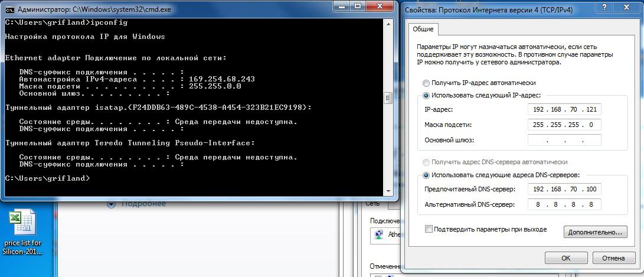
Task: Click the isatap tunnel adapter line
Action: (x=158, y=107)
